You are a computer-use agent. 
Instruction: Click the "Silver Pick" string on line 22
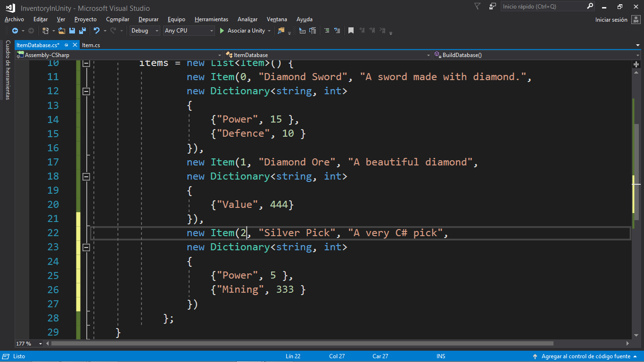297,233
